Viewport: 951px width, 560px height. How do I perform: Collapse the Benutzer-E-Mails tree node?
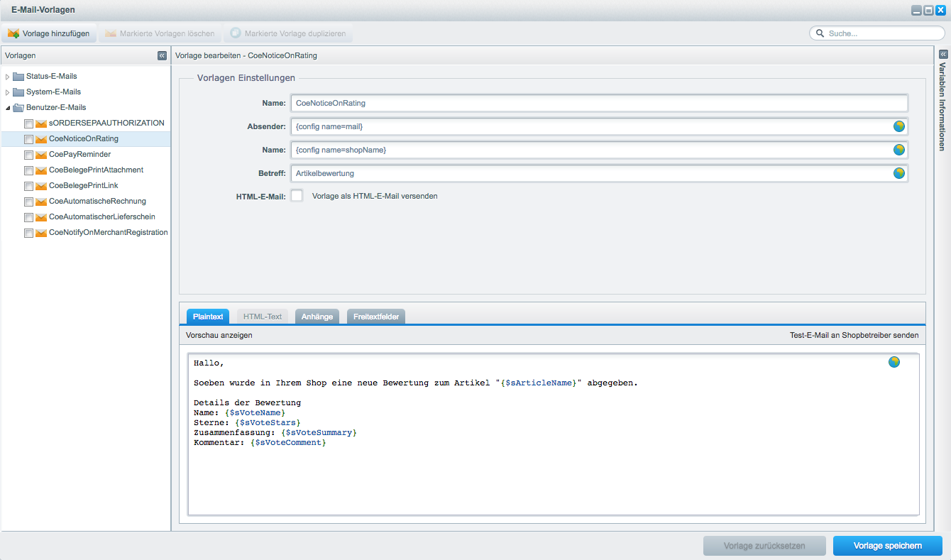[8, 108]
